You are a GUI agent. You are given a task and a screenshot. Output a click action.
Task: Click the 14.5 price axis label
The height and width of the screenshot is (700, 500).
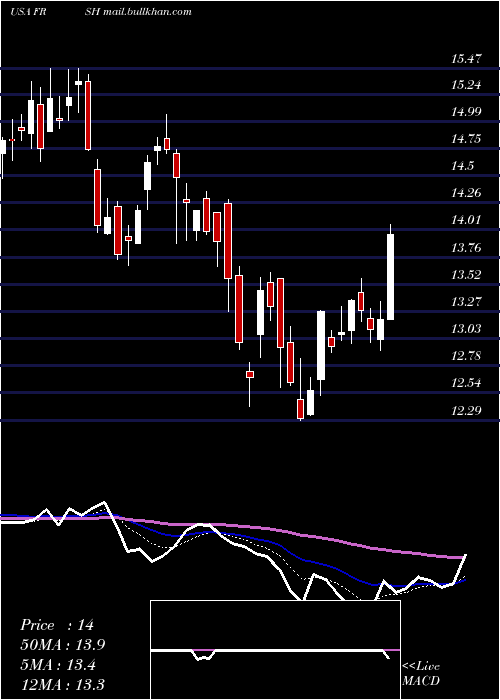(x=462, y=166)
